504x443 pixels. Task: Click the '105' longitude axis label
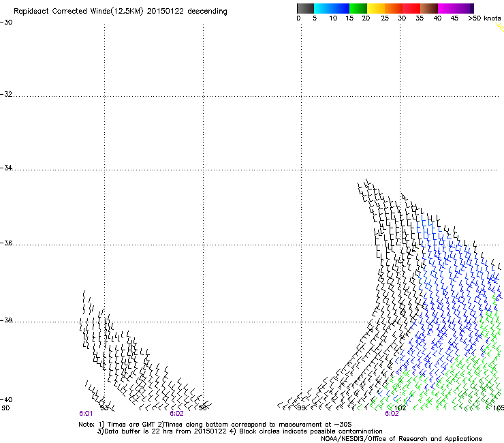[x=499, y=408]
